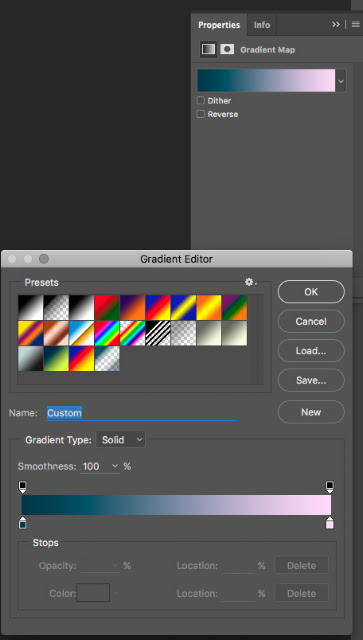Choose the copper gradient preset
Viewport: 363px width, 640px height.
click(x=56, y=333)
